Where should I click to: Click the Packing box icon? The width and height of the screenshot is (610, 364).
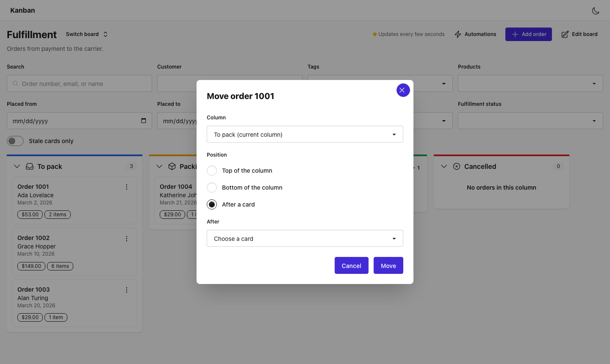172,166
